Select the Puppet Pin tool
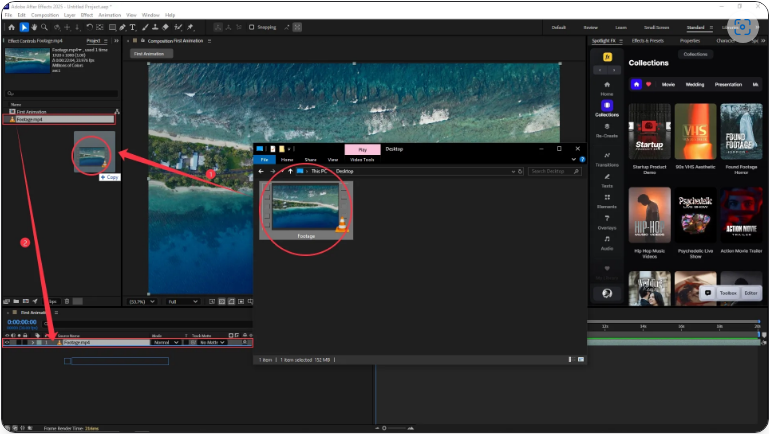 190,27
